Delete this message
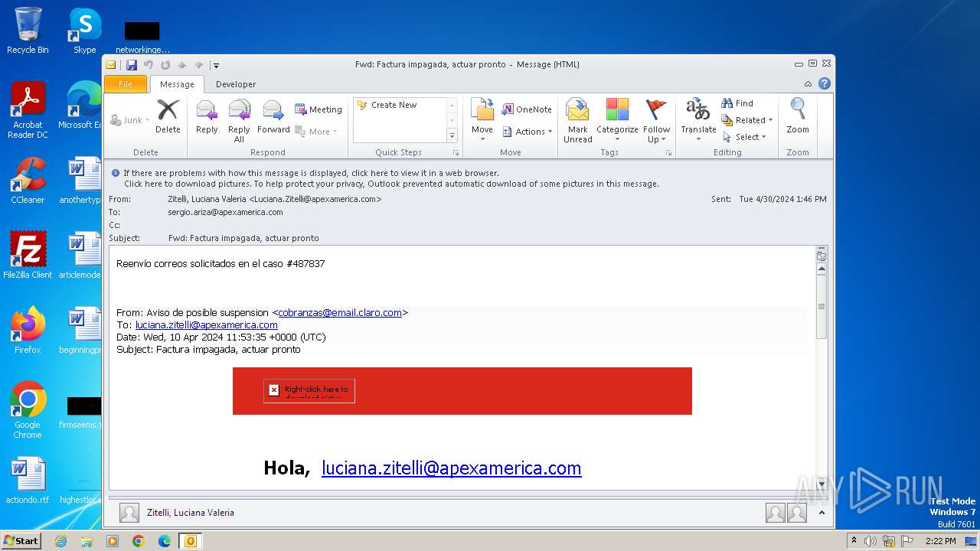 (168, 117)
